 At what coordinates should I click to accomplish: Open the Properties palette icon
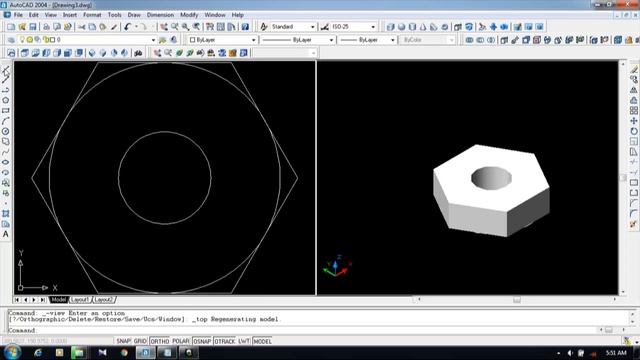pos(210,27)
